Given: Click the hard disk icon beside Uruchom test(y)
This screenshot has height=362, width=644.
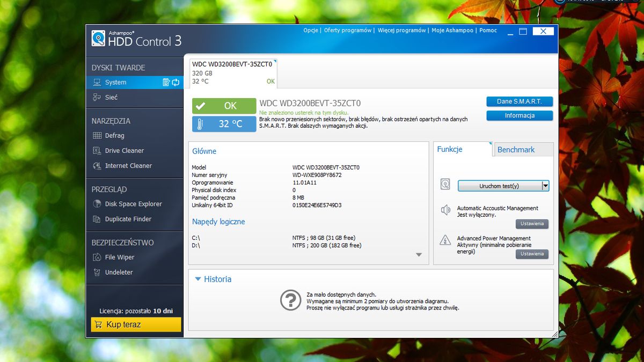Looking at the screenshot, I should click(x=445, y=185).
